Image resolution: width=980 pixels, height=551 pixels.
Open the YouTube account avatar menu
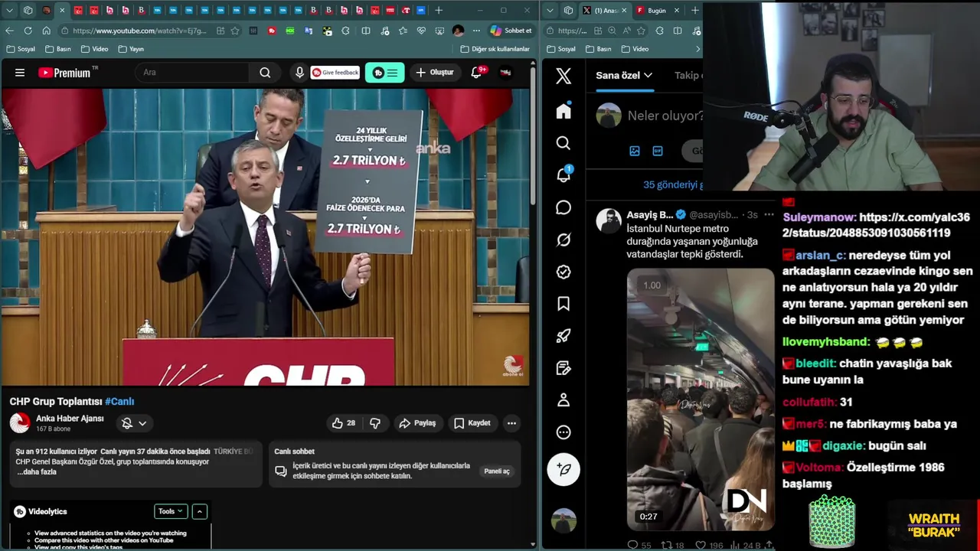[x=505, y=73]
